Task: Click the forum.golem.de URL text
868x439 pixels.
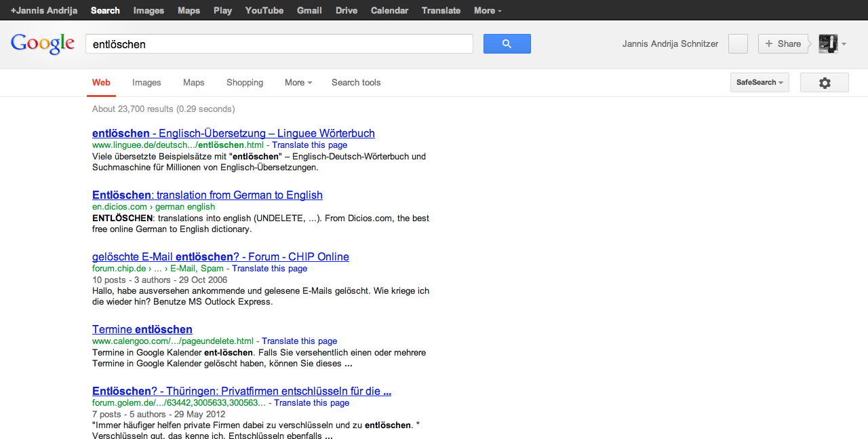Action: [x=179, y=403]
